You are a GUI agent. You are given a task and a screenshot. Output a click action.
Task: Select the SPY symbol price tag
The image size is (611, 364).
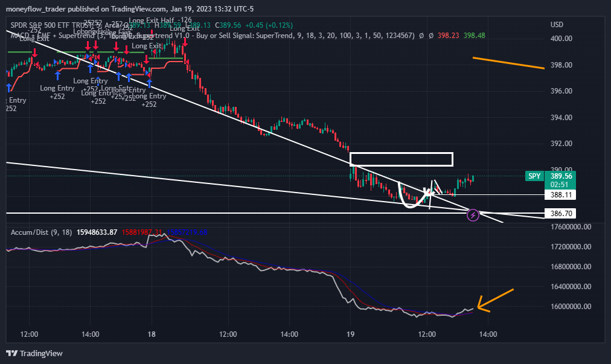(x=534, y=176)
